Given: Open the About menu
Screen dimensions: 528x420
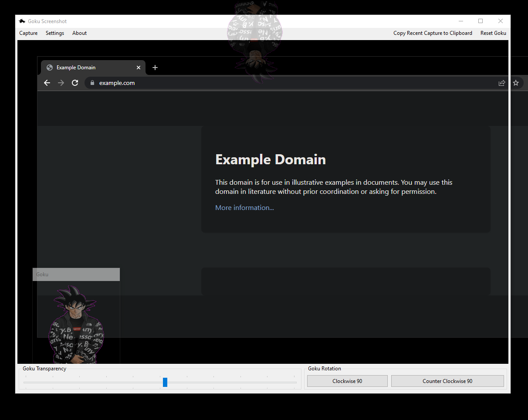Looking at the screenshot, I should pos(79,33).
